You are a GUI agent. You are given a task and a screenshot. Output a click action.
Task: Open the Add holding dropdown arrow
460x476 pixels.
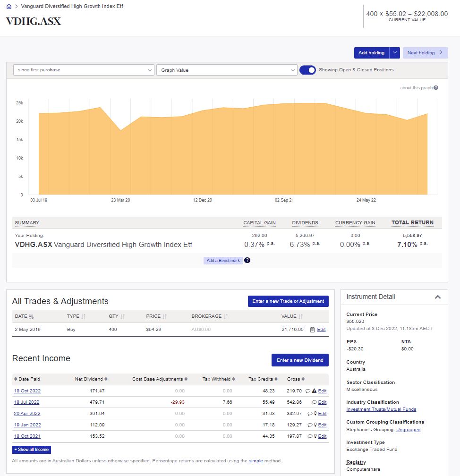(x=394, y=53)
